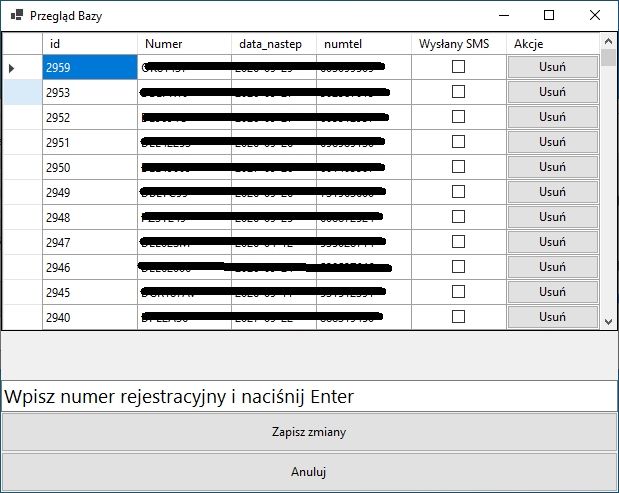Select the current row indicator arrow
The image size is (619, 493).
click(x=12, y=68)
